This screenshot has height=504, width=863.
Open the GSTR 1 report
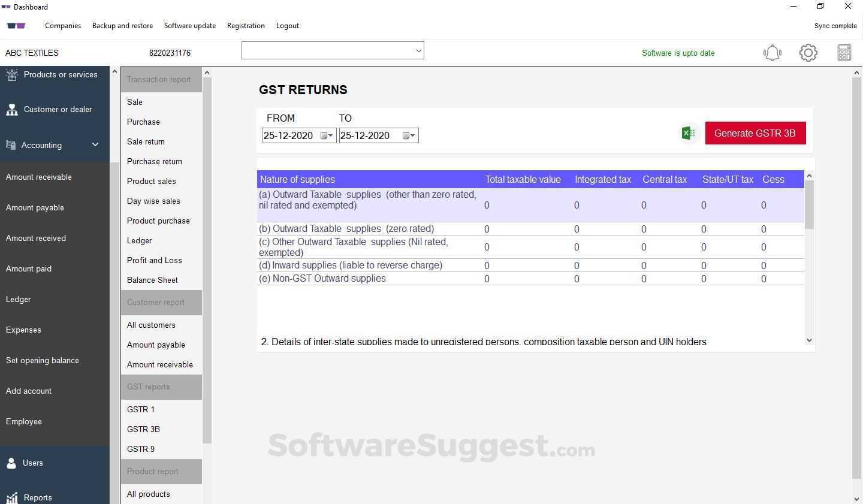(x=141, y=409)
